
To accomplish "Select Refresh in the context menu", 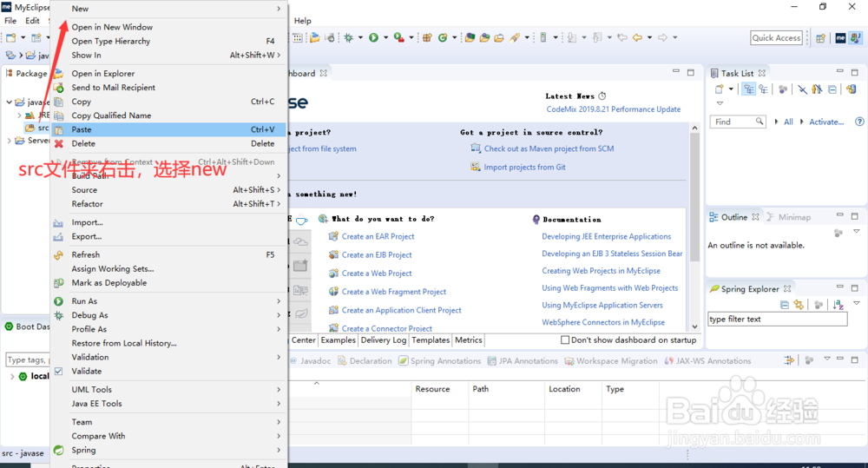I will tap(169, 254).
